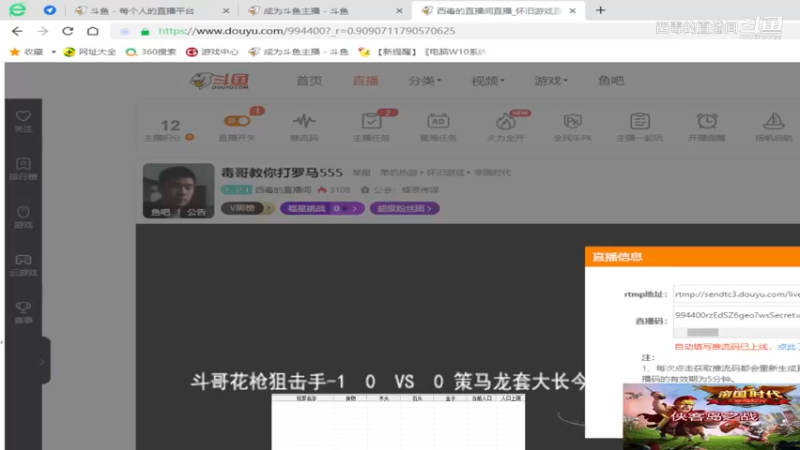Click 单机热游 category link

coord(398,172)
